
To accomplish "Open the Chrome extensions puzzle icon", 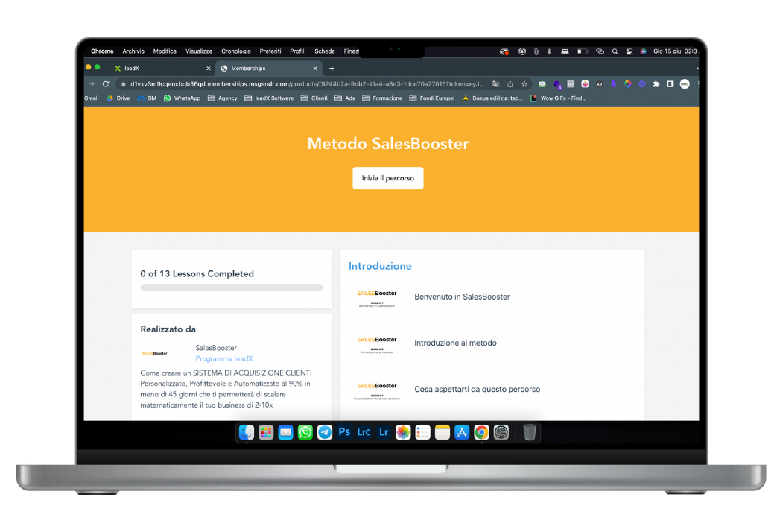I will click(656, 84).
